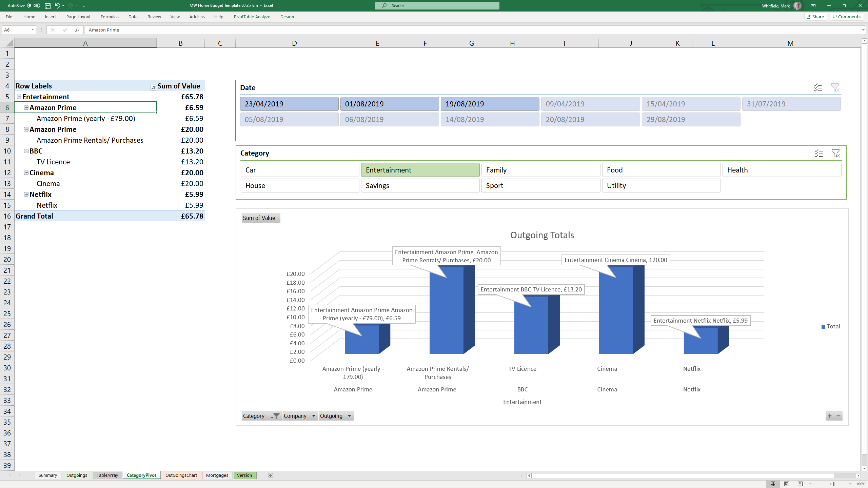Click the Share button
Screen dimensions: 868x488
815,17
